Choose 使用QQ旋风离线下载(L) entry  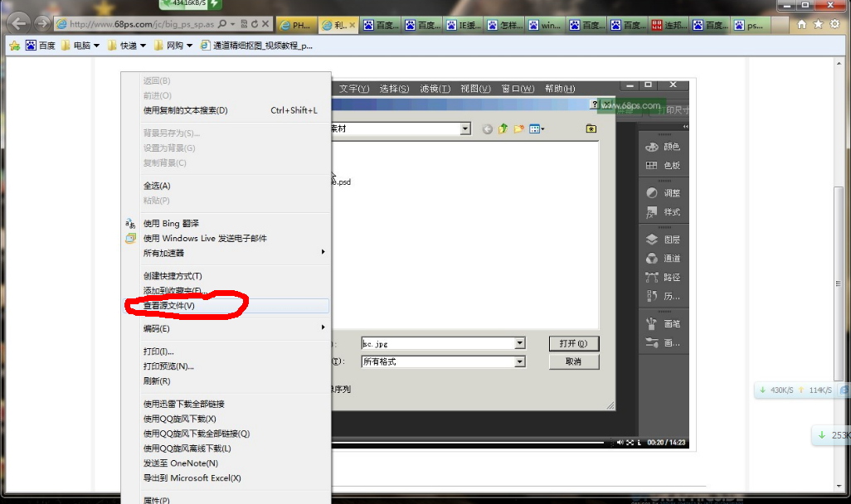click(x=227, y=448)
